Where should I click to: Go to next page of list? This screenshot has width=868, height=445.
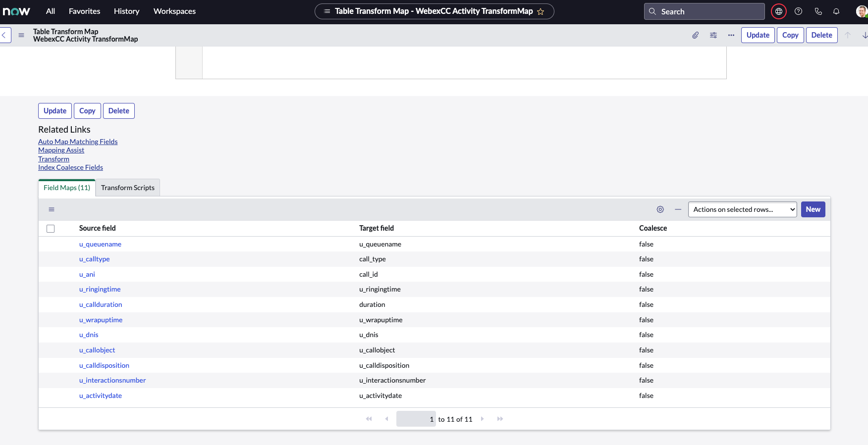(482, 419)
